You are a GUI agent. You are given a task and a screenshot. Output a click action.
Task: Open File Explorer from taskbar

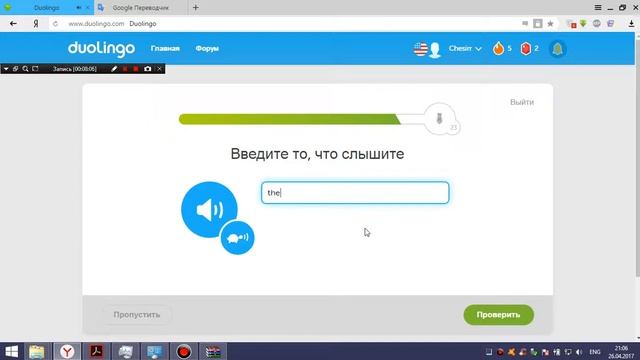coord(37,351)
